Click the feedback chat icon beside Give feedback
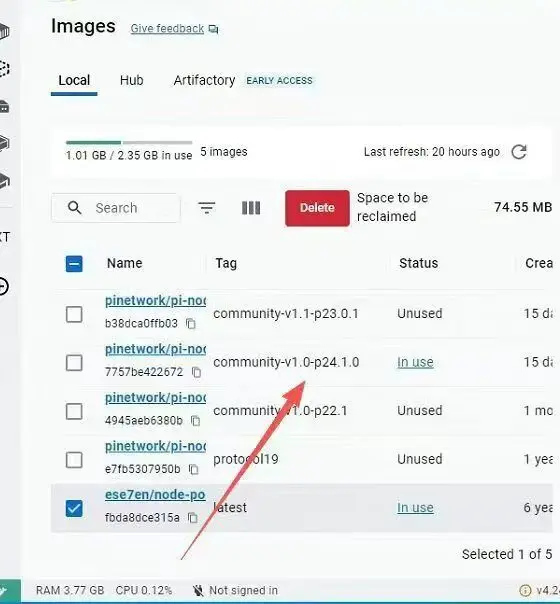560x604 pixels. [213, 29]
